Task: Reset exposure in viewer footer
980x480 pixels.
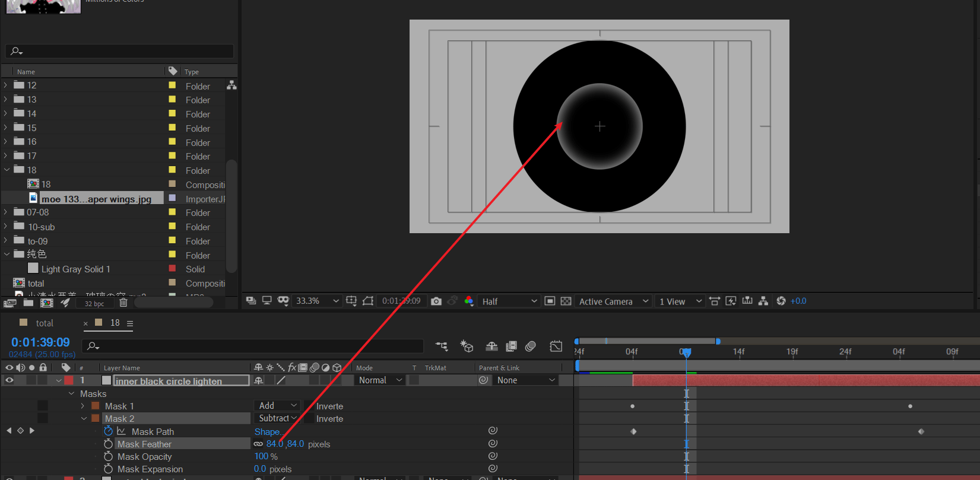Action: [781, 301]
